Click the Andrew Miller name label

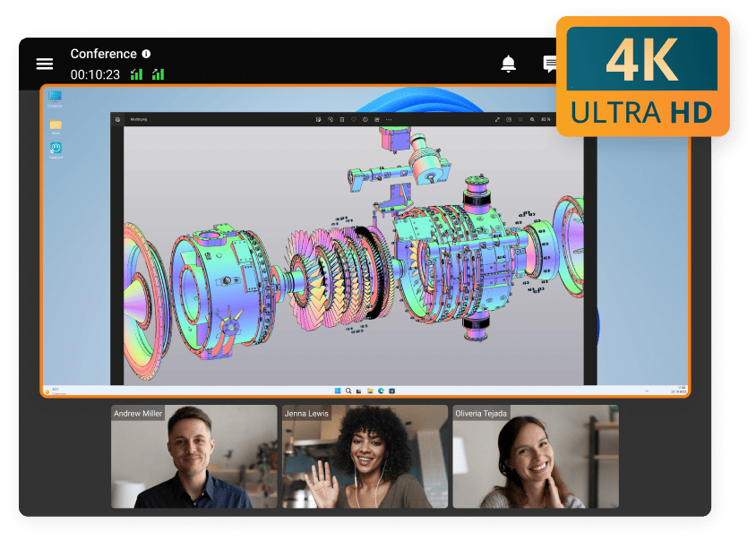click(x=138, y=413)
